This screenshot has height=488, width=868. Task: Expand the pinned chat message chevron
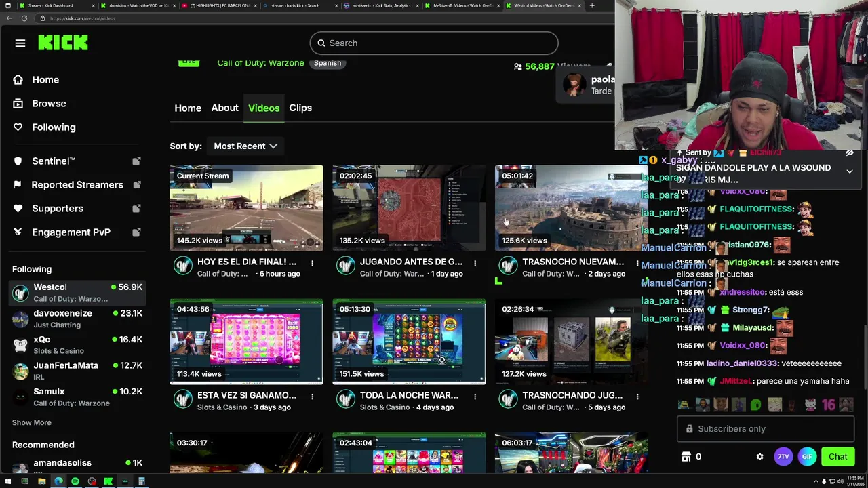[850, 172]
